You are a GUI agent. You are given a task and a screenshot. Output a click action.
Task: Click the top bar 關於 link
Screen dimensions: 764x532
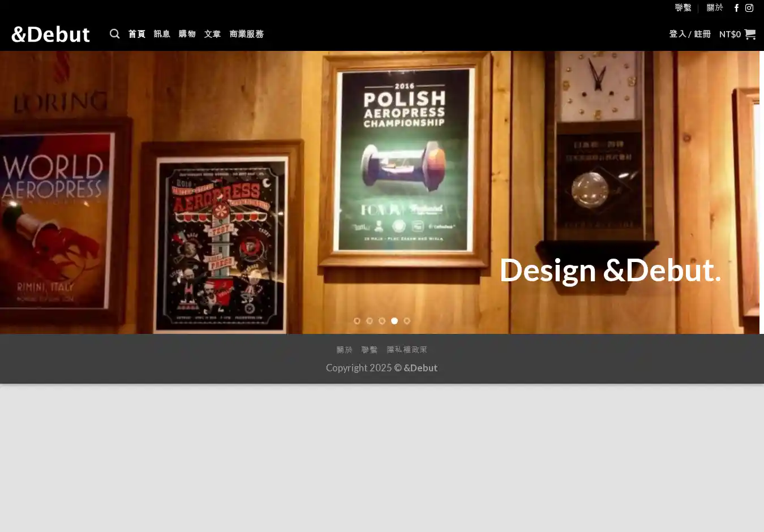tap(715, 8)
